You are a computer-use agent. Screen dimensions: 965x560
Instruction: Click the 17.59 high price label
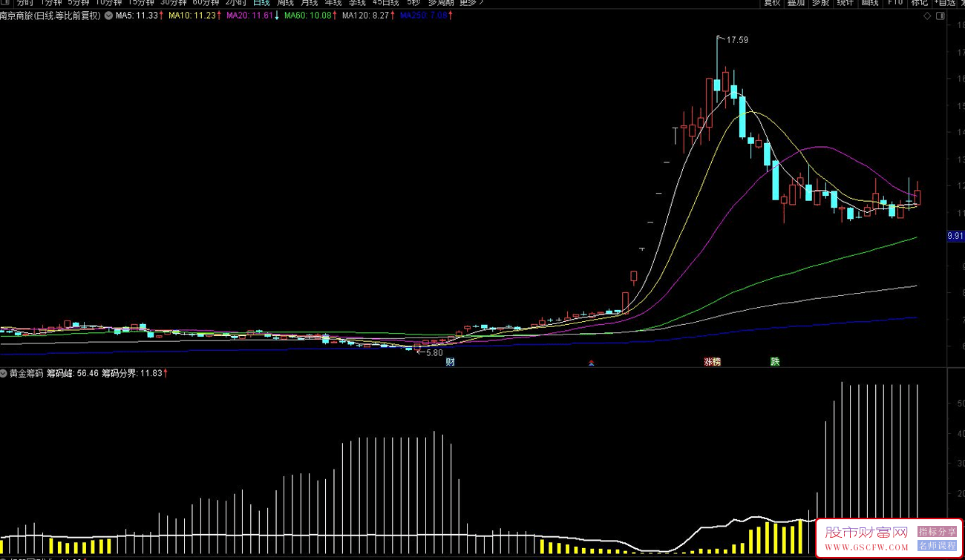[737, 40]
